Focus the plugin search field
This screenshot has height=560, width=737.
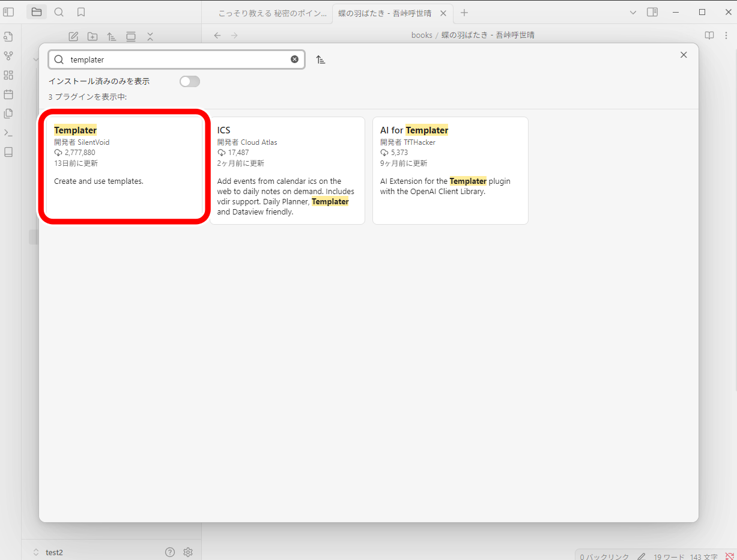tap(177, 59)
